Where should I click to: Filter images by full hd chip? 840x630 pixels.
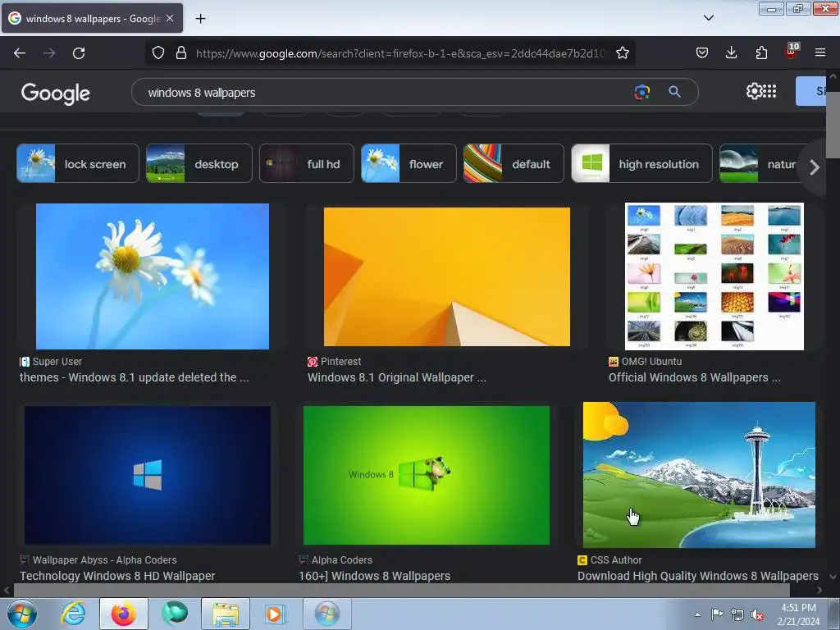307,163
